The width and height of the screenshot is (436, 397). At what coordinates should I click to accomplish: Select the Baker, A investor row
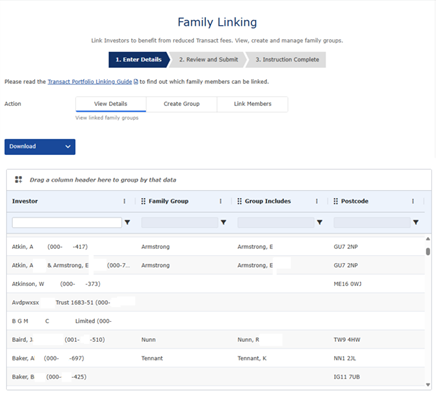tap(216, 358)
